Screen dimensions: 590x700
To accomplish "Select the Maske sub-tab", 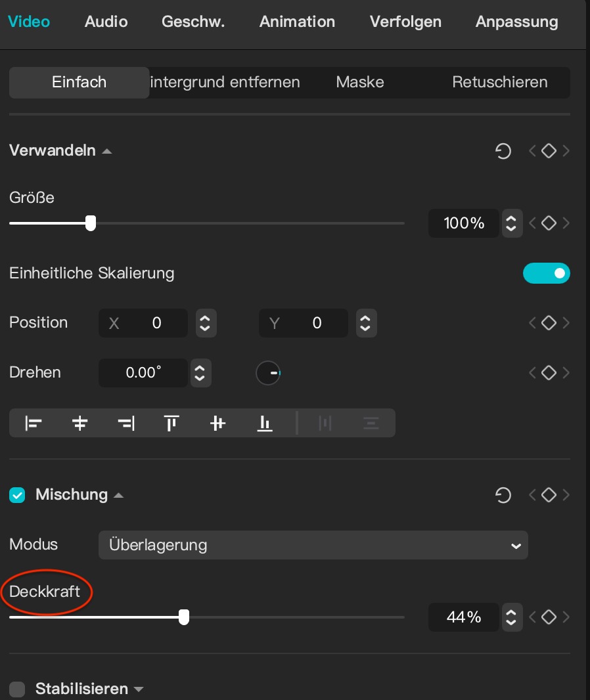I will [x=360, y=82].
